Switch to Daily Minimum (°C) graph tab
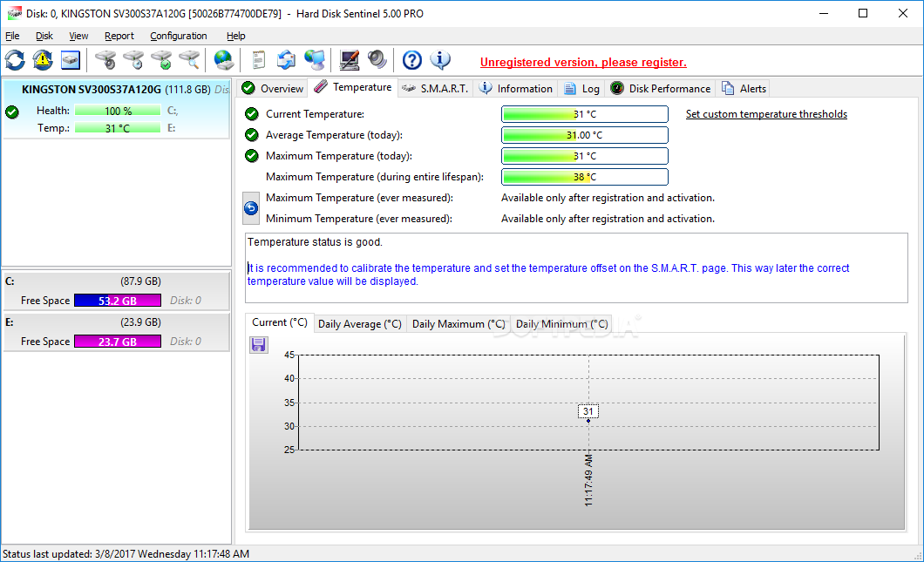Viewport: 924px width, 562px height. click(561, 324)
